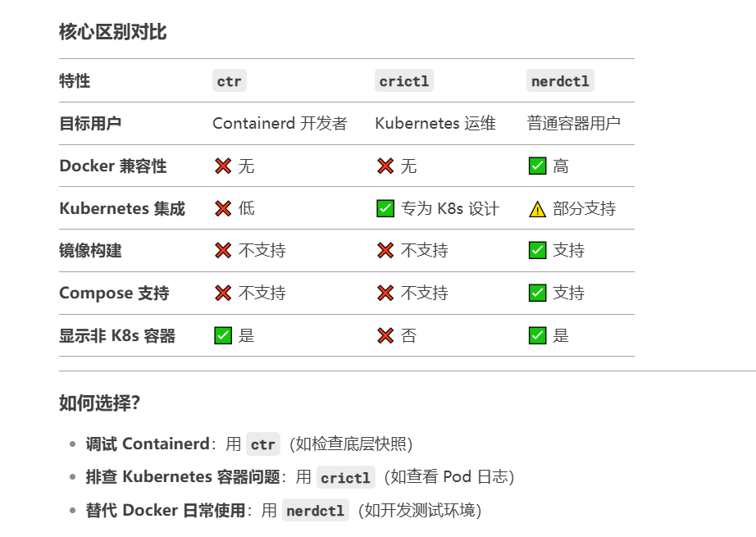Click the ctr code tag in table header
This screenshot has height=537, width=756.
229,81
